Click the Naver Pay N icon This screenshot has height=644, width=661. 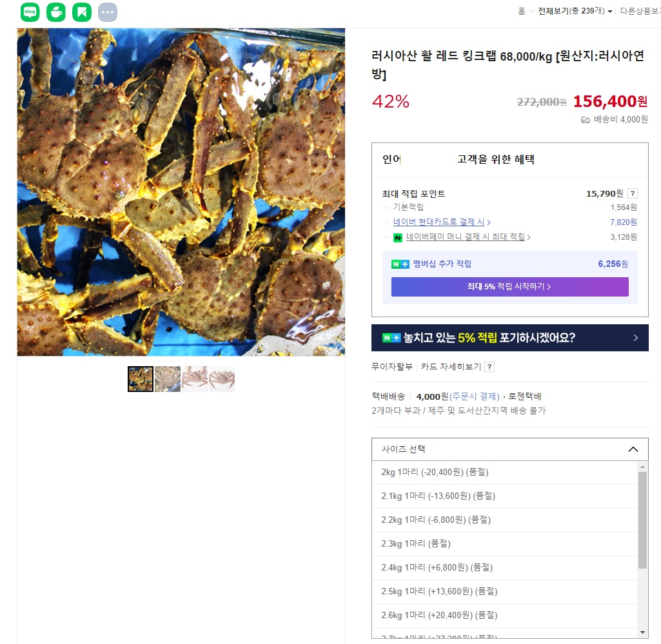398,238
